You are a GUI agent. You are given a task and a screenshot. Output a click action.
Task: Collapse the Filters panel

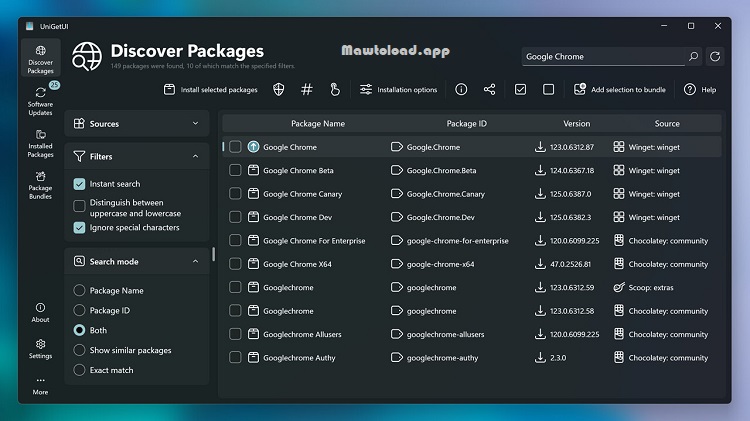click(x=137, y=156)
